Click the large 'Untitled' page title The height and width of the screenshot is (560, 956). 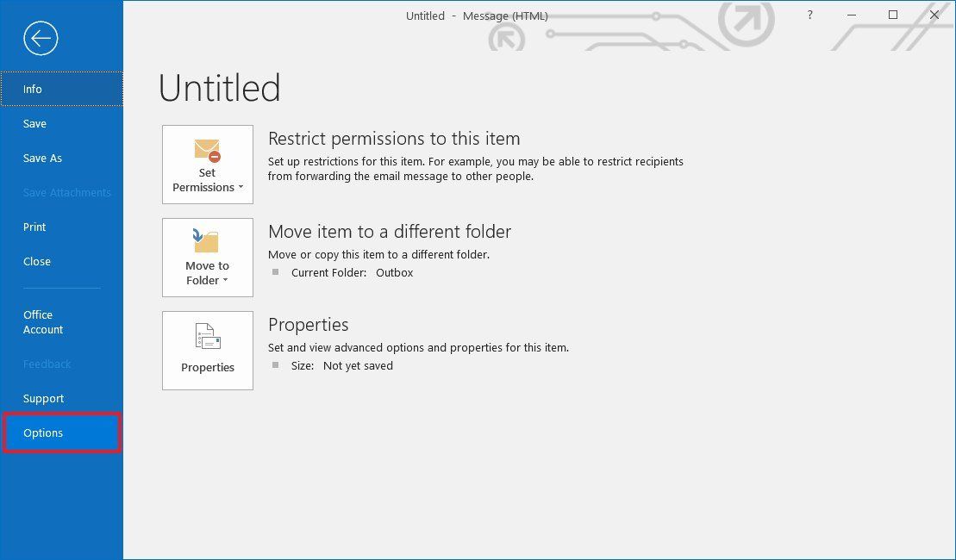pos(220,88)
